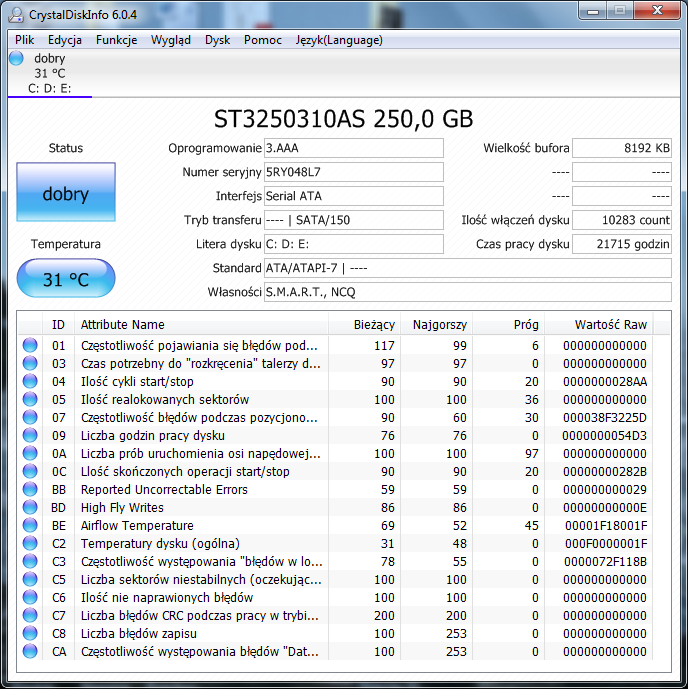Viewport: 688px width, 689px height.
Task: Click status orb for attribute C8
Action: (x=30, y=634)
